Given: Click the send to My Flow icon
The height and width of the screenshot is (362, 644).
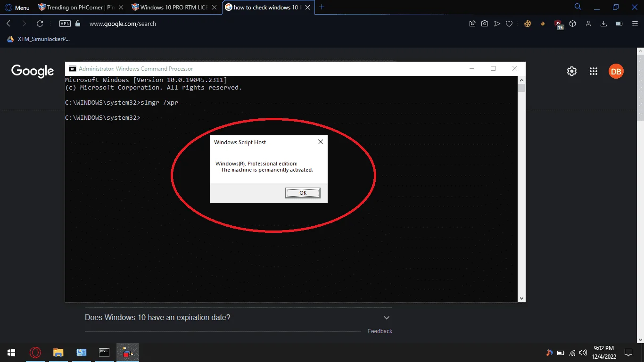Looking at the screenshot, I should pos(497,24).
